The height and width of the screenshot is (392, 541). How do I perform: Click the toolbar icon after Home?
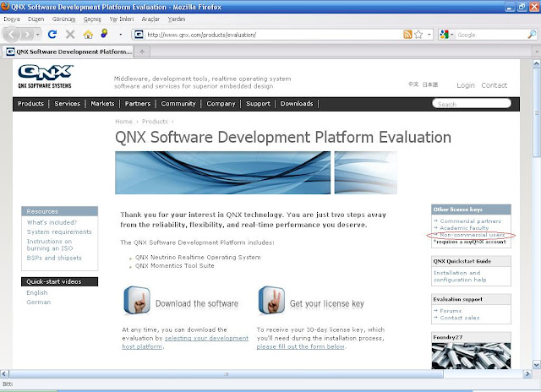pos(104,34)
